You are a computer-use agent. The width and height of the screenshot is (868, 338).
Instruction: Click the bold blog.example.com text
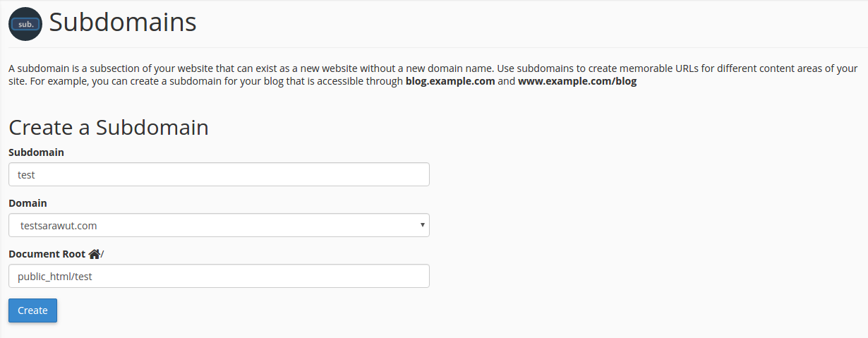pyautogui.click(x=450, y=82)
